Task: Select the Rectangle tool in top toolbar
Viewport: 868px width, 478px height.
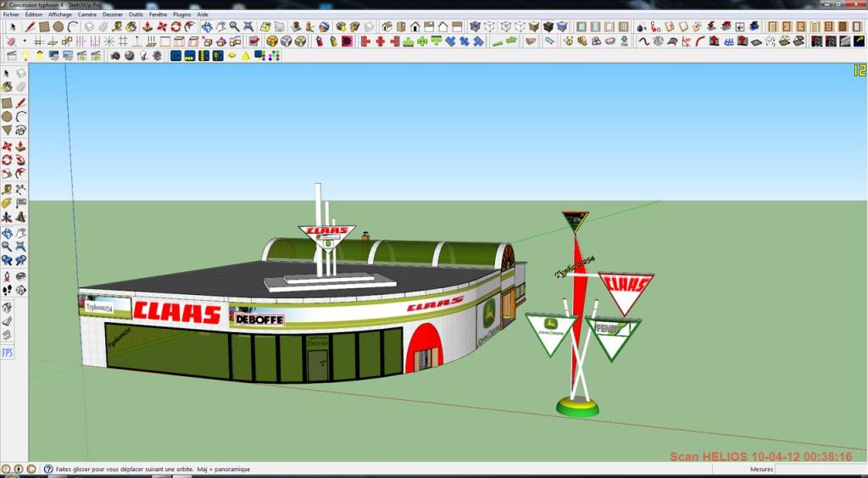Action: tap(44, 26)
